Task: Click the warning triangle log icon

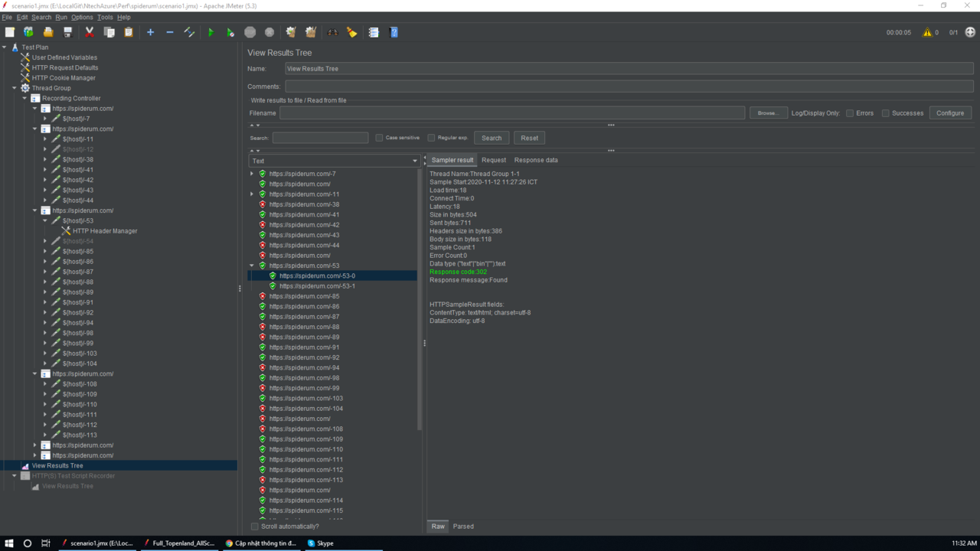Action: pos(927,32)
